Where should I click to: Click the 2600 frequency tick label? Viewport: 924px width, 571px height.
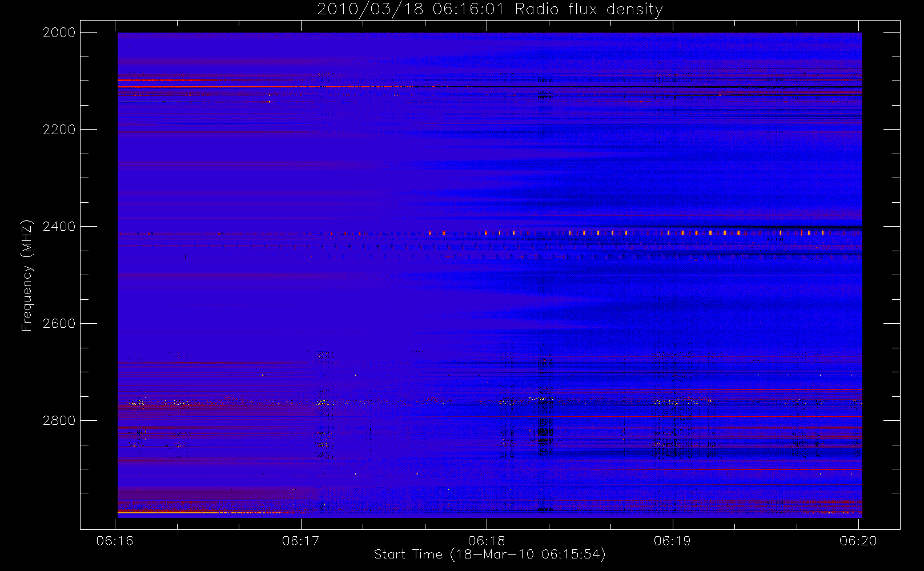59,324
